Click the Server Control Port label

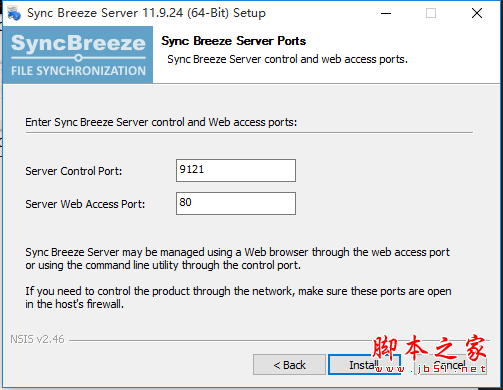tap(74, 171)
